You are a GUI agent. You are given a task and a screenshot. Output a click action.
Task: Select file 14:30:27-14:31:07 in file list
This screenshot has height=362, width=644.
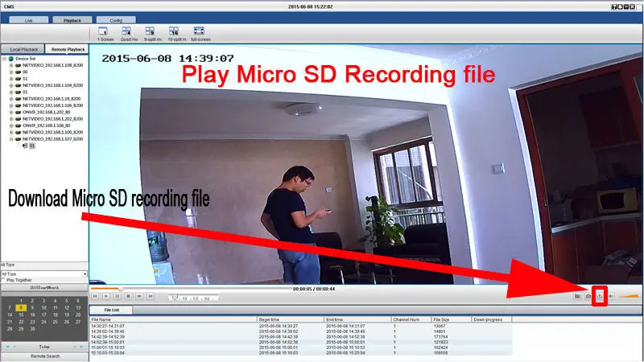click(x=300, y=326)
